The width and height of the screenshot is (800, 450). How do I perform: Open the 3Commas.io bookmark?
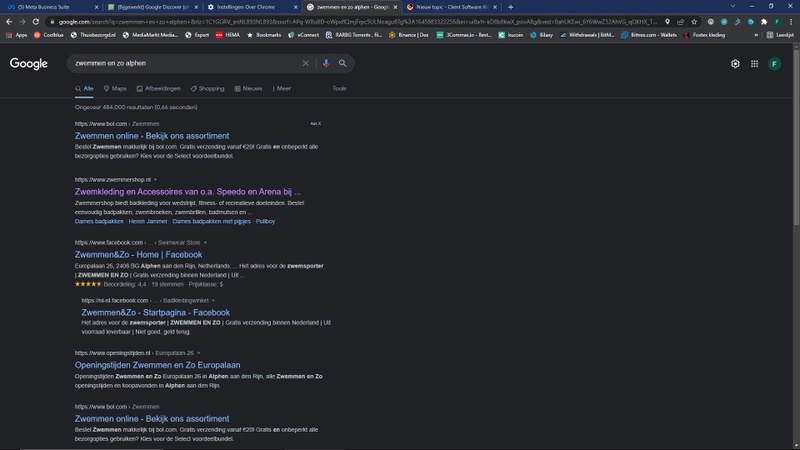[x=464, y=35]
